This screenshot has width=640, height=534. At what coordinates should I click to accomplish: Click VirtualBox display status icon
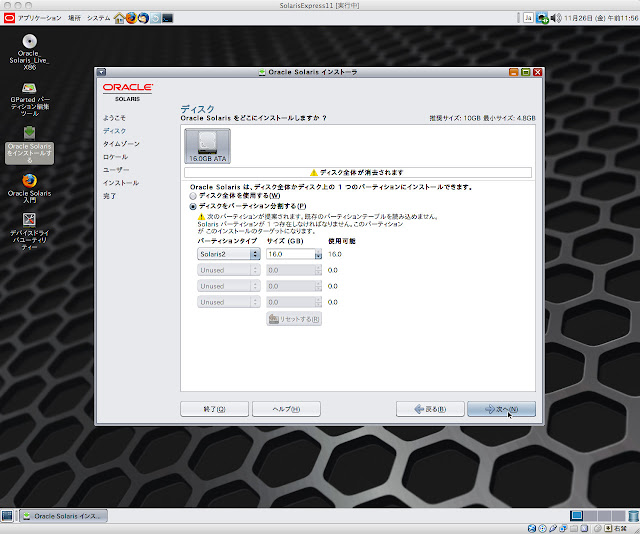[584, 529]
